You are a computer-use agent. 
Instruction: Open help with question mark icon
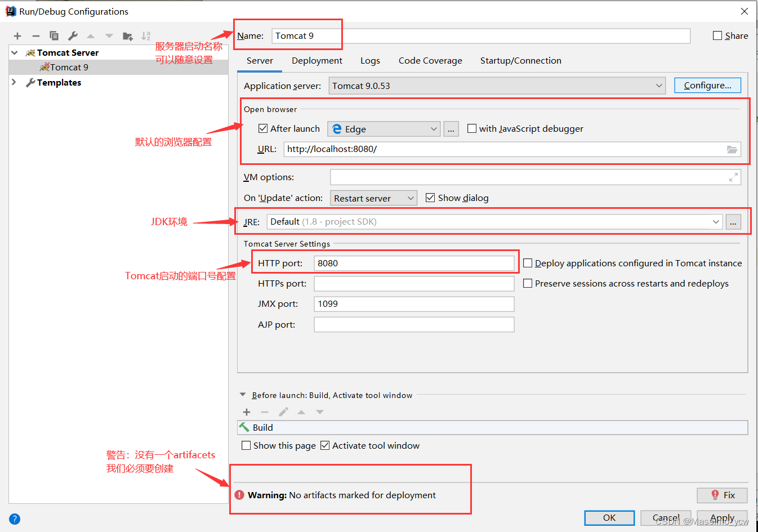click(15, 519)
